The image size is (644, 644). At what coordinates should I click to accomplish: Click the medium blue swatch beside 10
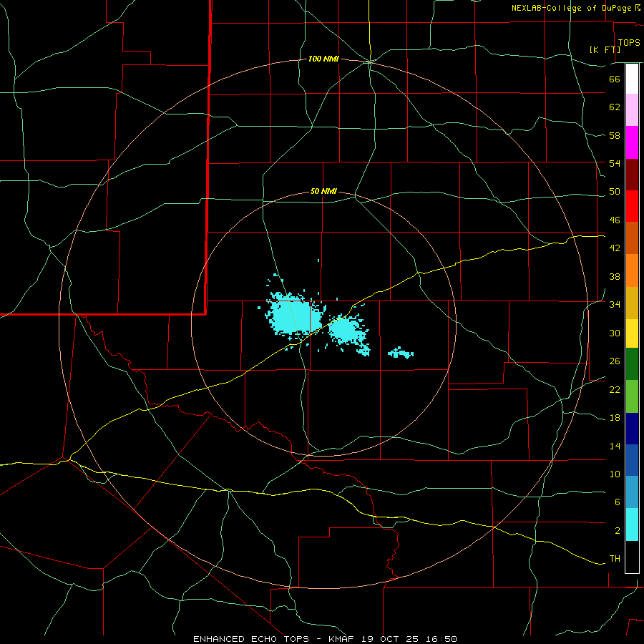coord(632,460)
